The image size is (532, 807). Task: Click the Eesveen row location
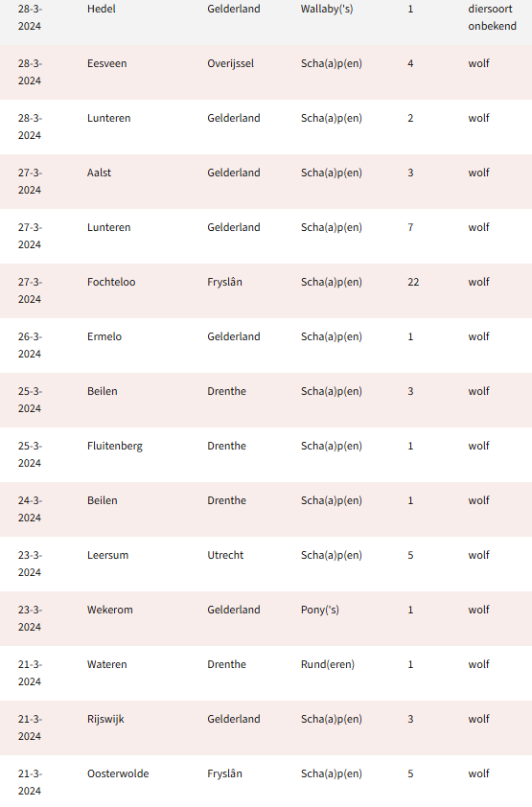pos(107,63)
